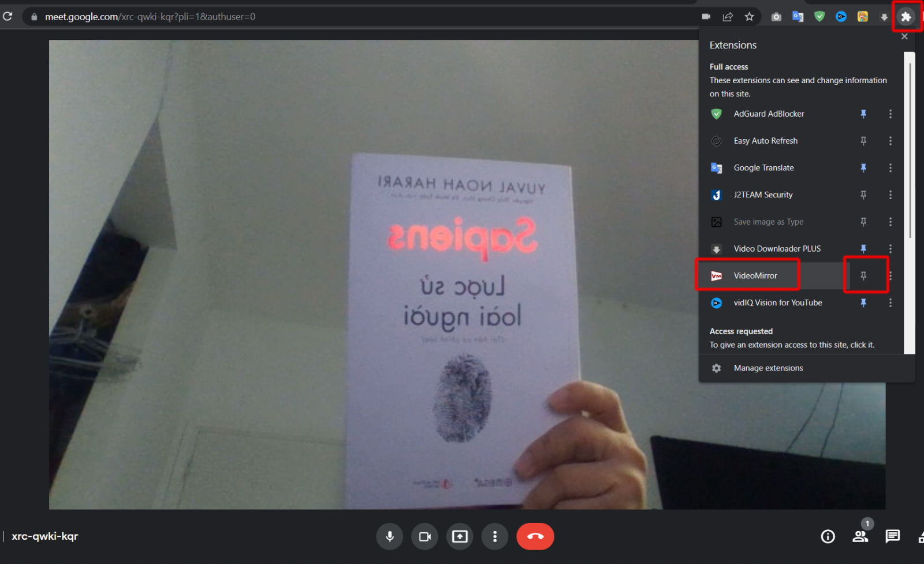Image resolution: width=924 pixels, height=564 pixels.
Task: Open Video Downloader arrow icon in toolbar
Action: [884, 17]
